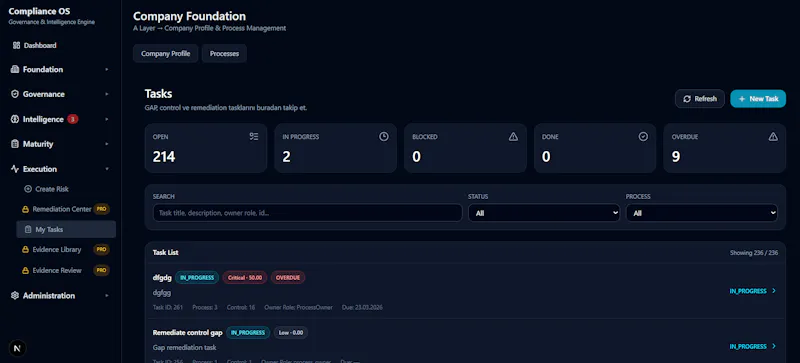Open the Dashboard grid icon
Image resolution: width=800 pixels, height=363 pixels.
point(16,45)
